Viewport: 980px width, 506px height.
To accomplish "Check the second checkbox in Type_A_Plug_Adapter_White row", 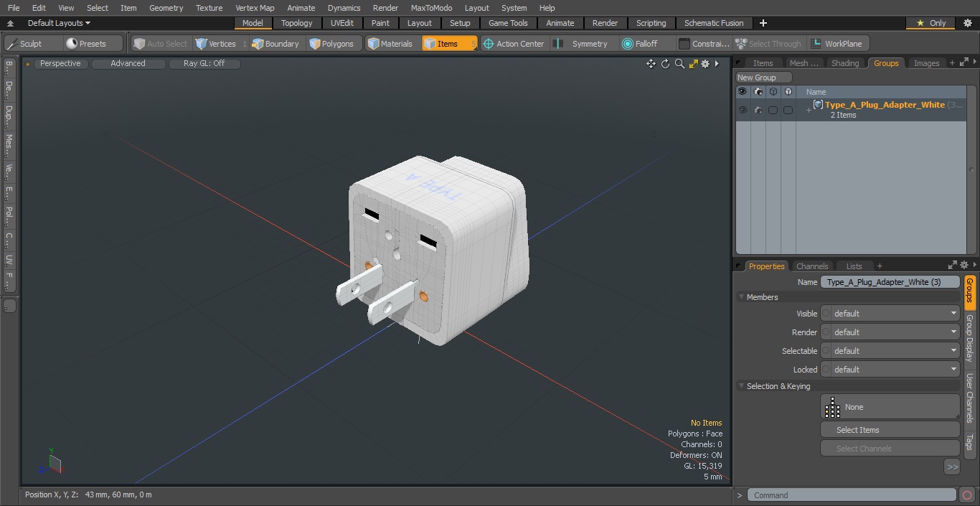I will (788, 110).
